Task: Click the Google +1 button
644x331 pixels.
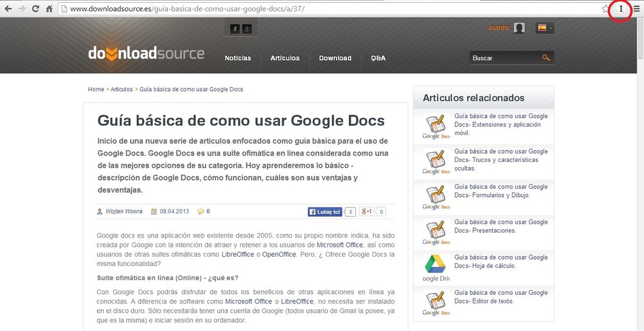Action: [366, 212]
